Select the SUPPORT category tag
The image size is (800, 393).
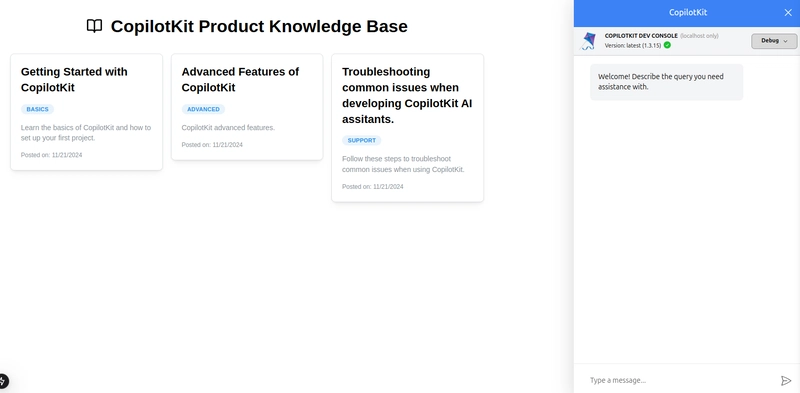click(x=361, y=140)
